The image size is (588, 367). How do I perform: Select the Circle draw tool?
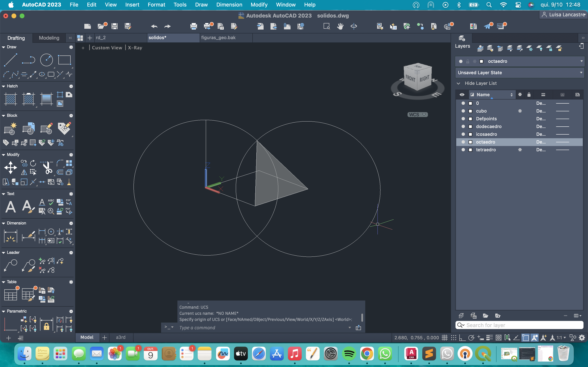[46, 60]
